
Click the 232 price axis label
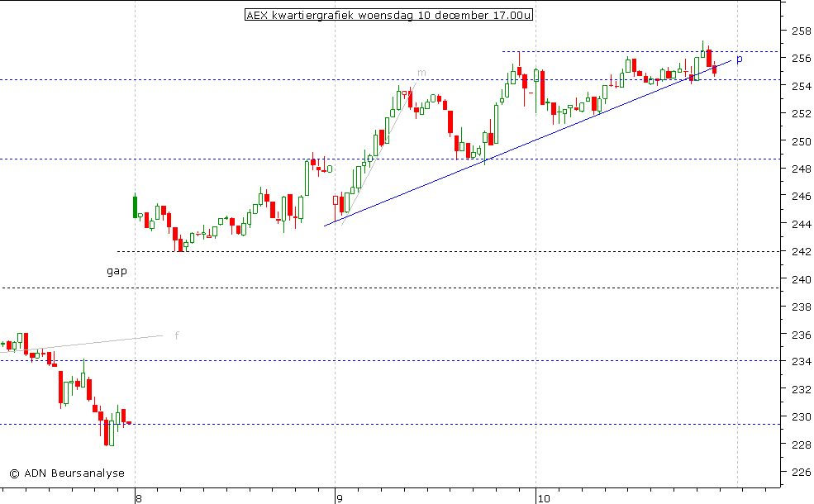pos(801,389)
